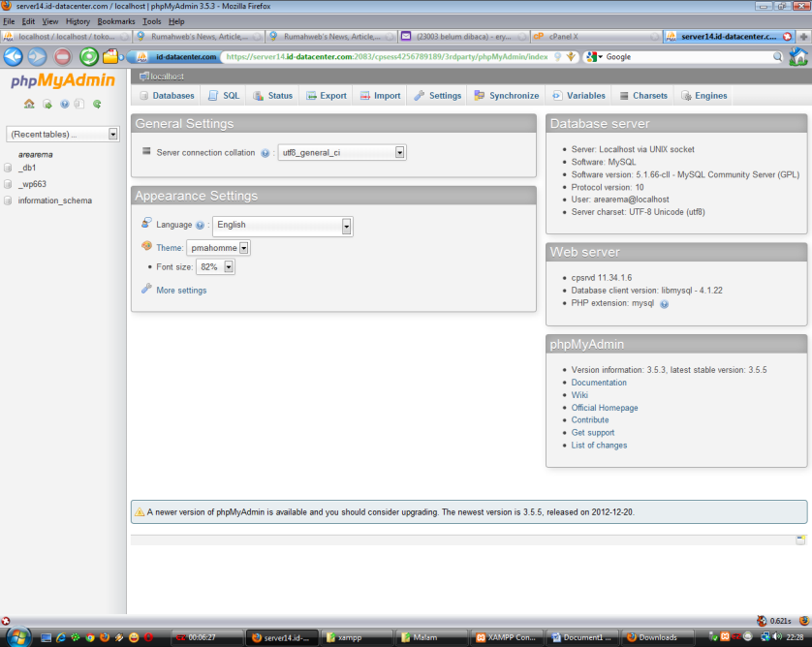812x647 pixels.
Task: Open the Synchronize tab
Action: pyautogui.click(x=507, y=96)
